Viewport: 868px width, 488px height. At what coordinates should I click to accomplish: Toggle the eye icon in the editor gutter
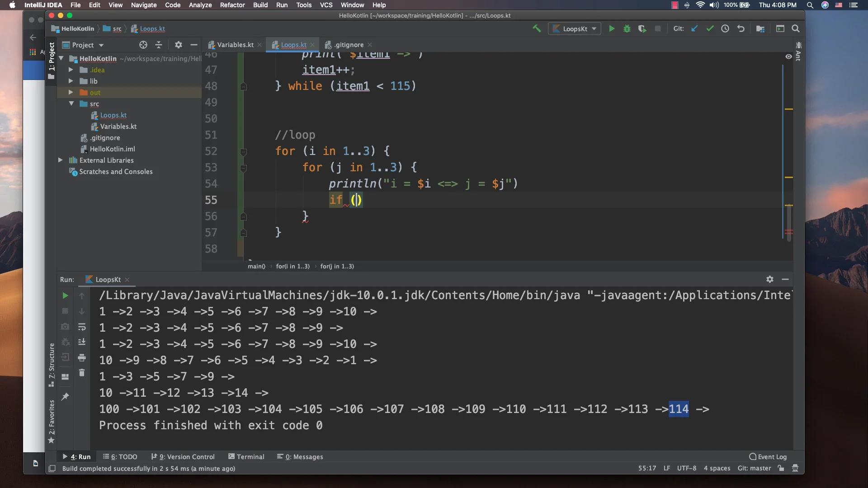click(x=789, y=56)
